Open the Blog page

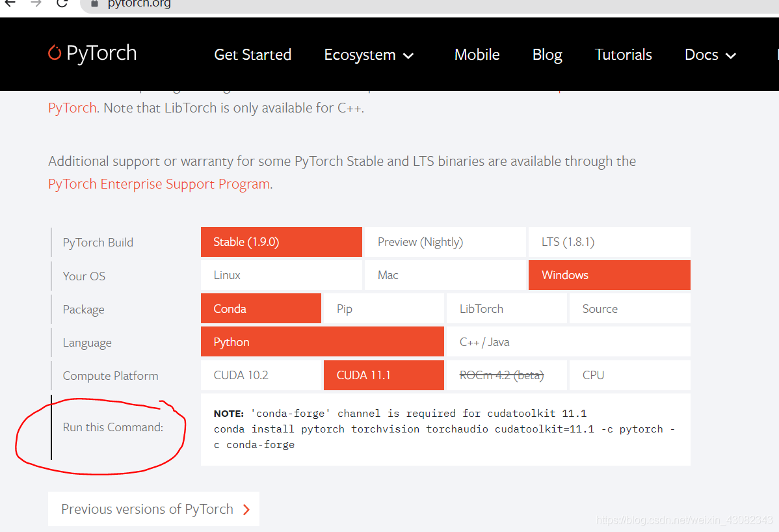547,55
